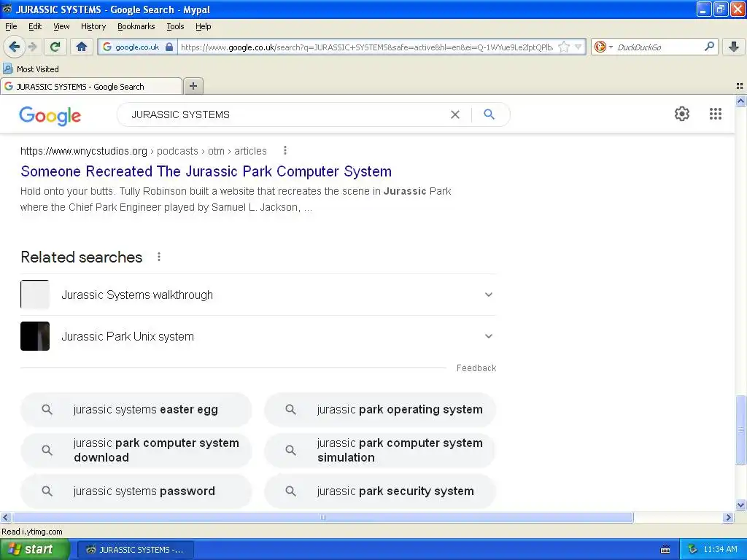Screen dimensions: 747x560
Task: Open the View menu
Action: point(61,26)
